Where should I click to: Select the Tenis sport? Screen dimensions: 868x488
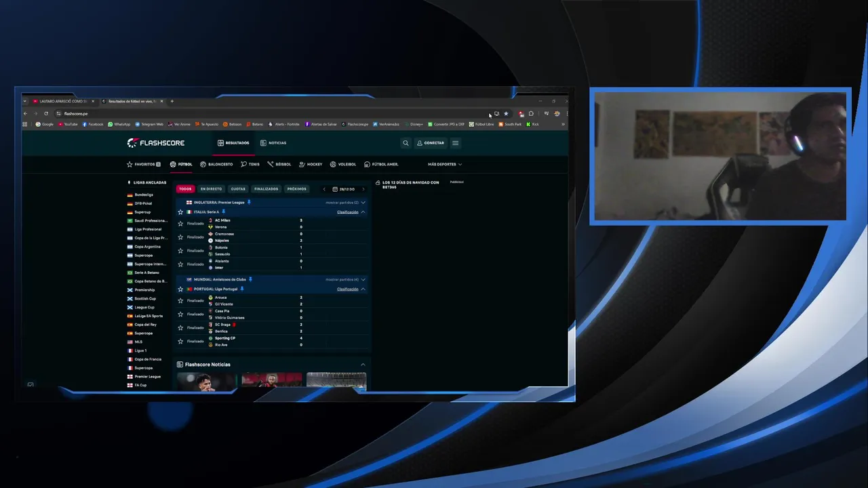250,164
